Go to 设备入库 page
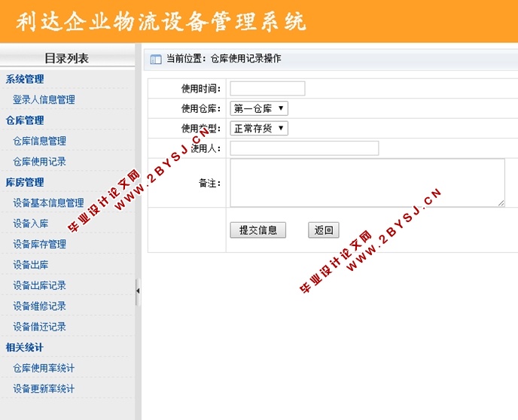Screen dimensions: 518x420 [30, 224]
